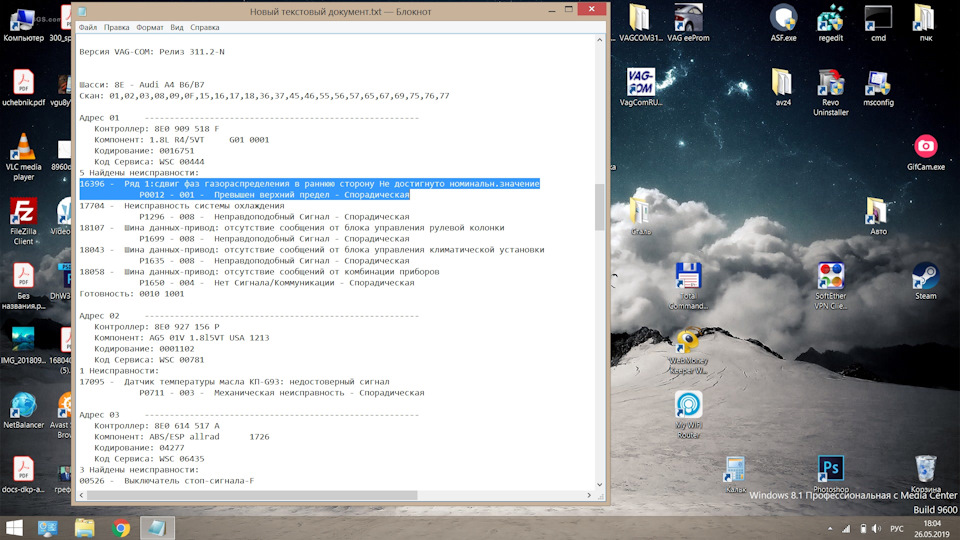
Task: Open the Windows Start button
Action: [x=13, y=528]
